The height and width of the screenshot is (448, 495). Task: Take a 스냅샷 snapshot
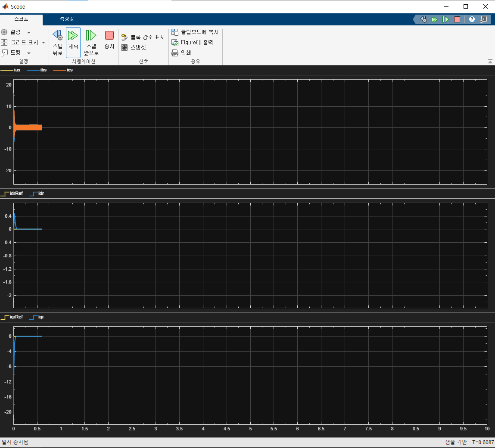[x=134, y=48]
